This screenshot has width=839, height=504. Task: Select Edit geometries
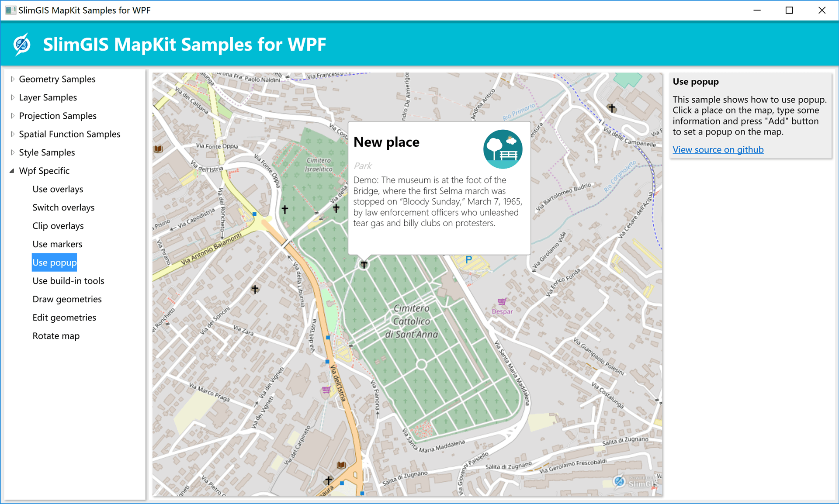[x=64, y=318]
